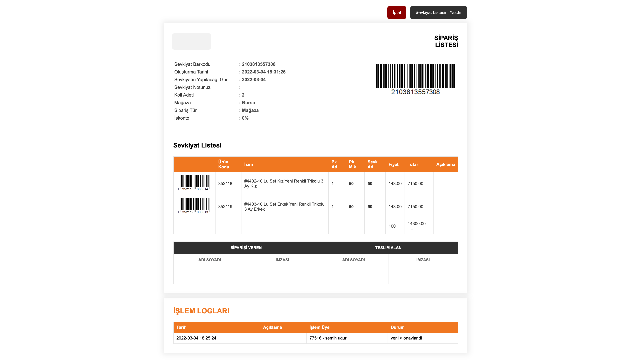This screenshot has height=364, width=631.
Task: Select the #4403-10 Lu Set Erkek product name
Action: [284, 206]
